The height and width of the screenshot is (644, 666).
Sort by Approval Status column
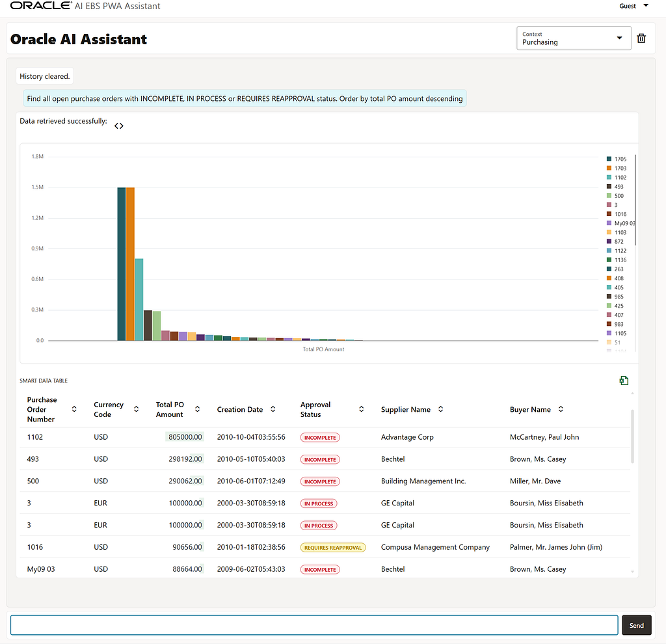[362, 409]
